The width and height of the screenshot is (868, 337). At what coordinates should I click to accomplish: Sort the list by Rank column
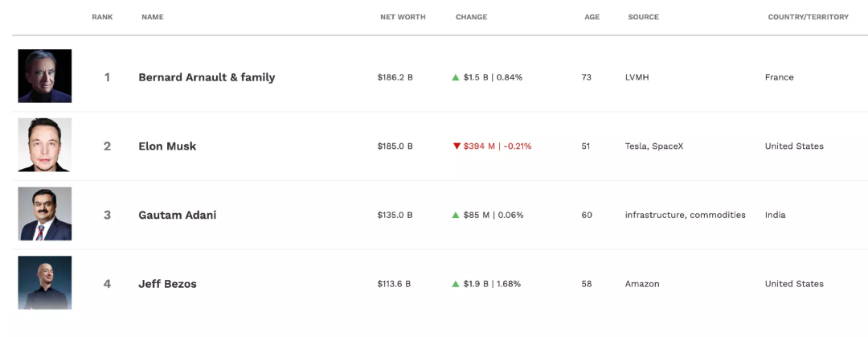(102, 17)
